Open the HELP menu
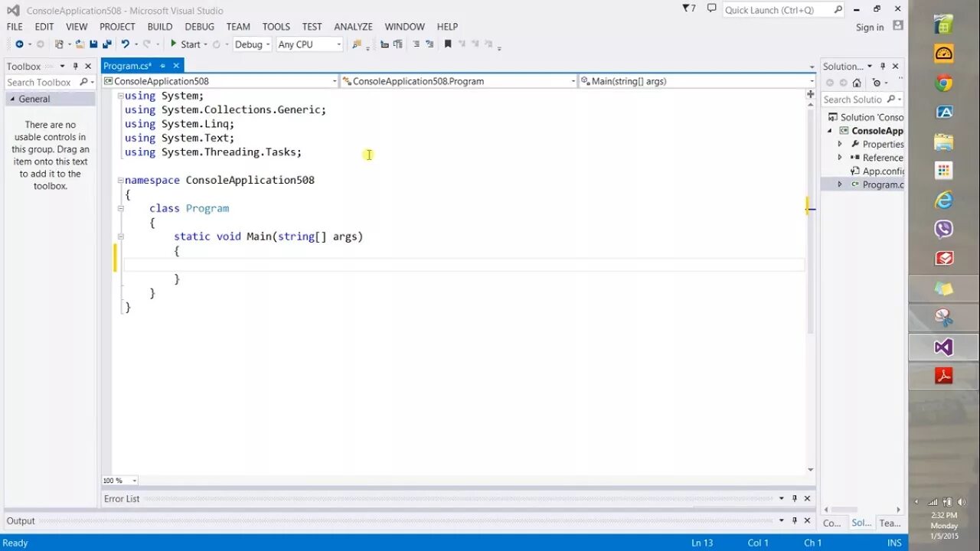The height and width of the screenshot is (551, 980). coord(447,27)
